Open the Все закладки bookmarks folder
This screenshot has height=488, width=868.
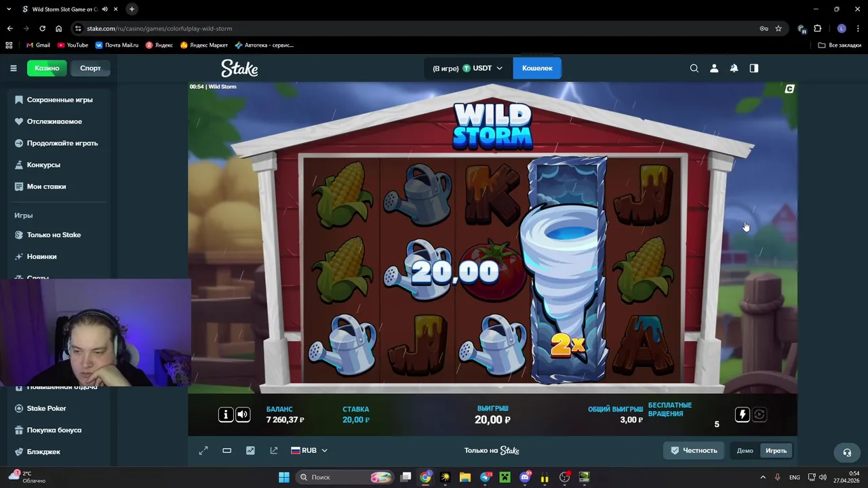coord(840,45)
